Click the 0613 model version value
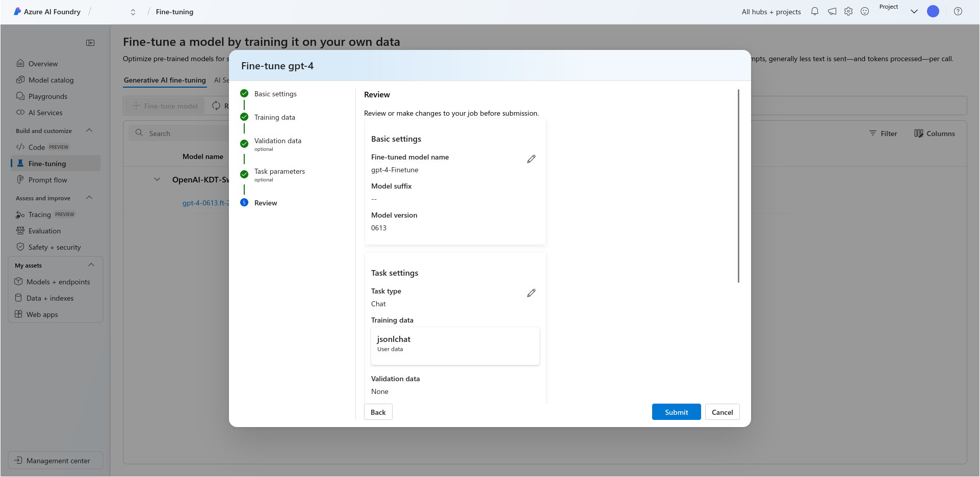980x477 pixels. [379, 228]
